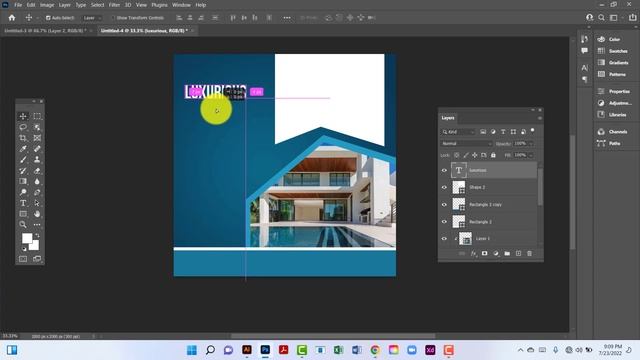Open the Plugins menu
The image size is (640, 360).
[160, 5]
